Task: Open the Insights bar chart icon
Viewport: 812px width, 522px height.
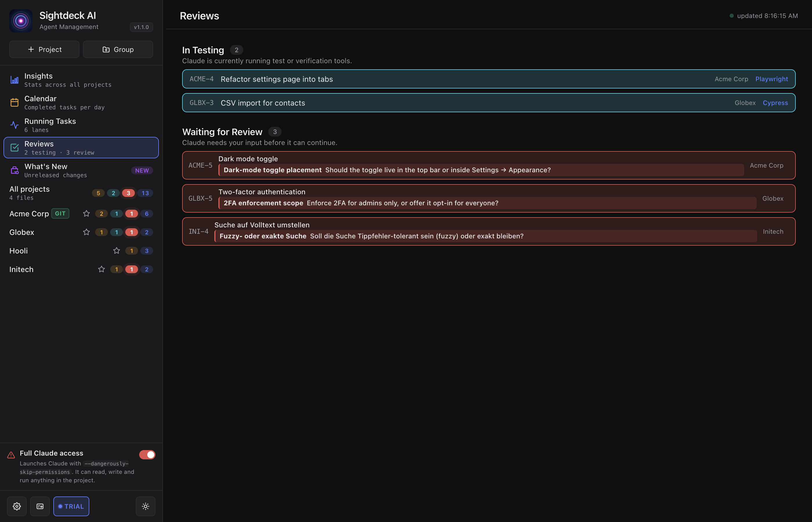Action: 14,80
